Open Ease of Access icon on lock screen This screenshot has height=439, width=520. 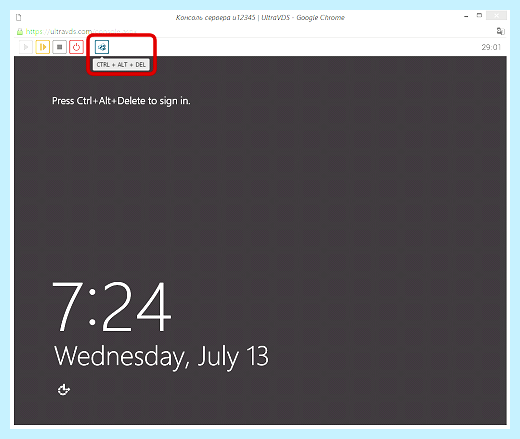point(64,389)
